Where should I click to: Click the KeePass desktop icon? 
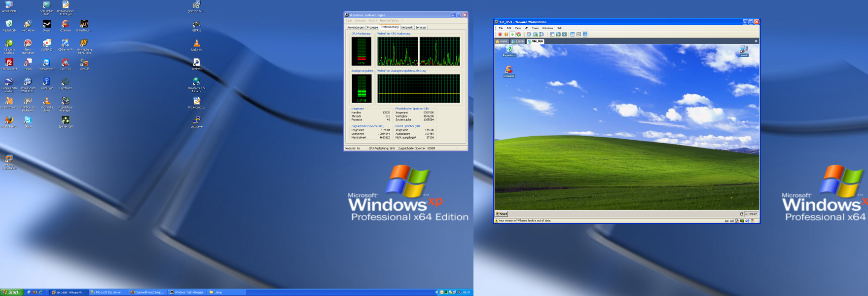tap(196, 65)
